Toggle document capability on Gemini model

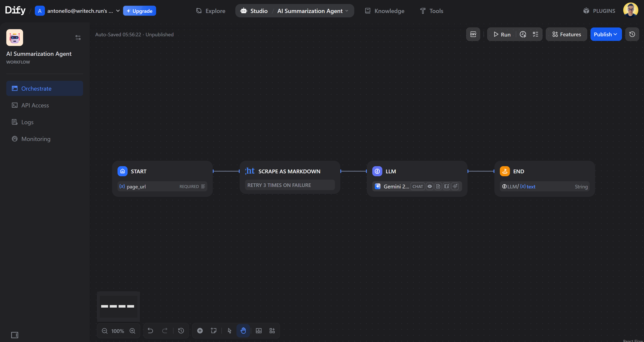click(x=438, y=186)
